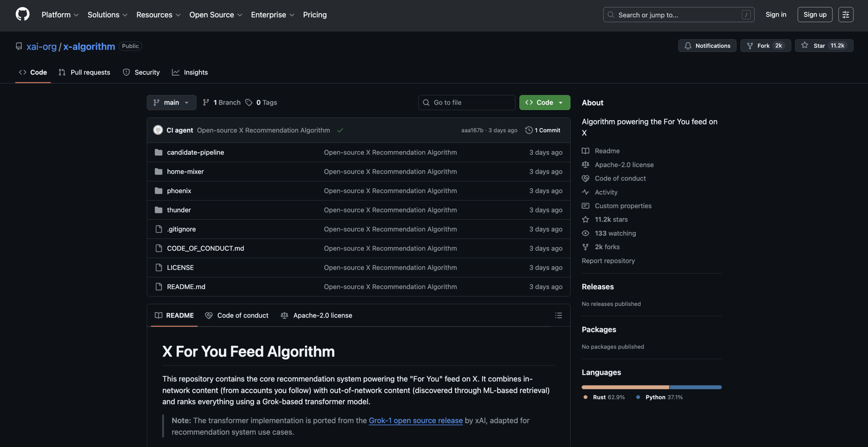
Task: Open the appearance settings icon button
Action: coord(845,14)
